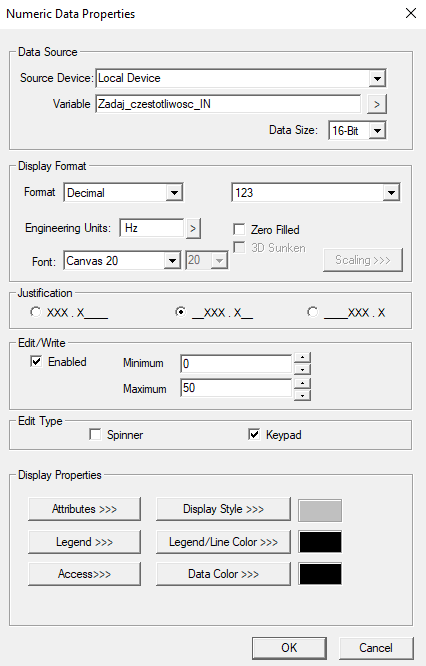This screenshot has height=666, width=426.
Task: Select right justification radio option
Action: click(x=313, y=312)
